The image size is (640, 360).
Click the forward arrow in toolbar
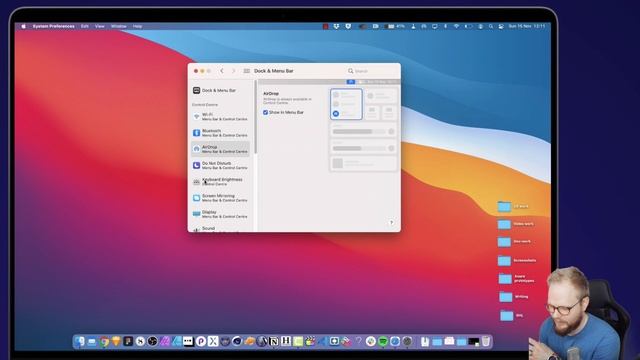click(x=233, y=71)
